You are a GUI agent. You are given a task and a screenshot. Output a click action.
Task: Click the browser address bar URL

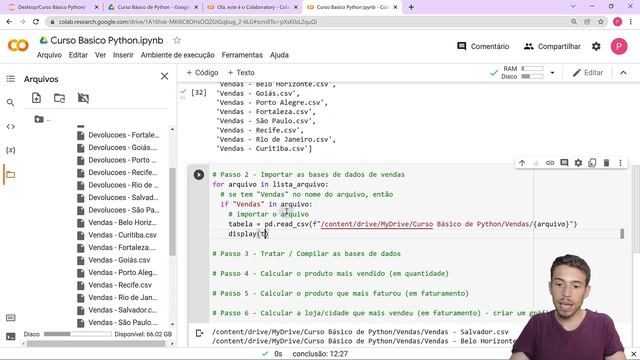(188, 22)
